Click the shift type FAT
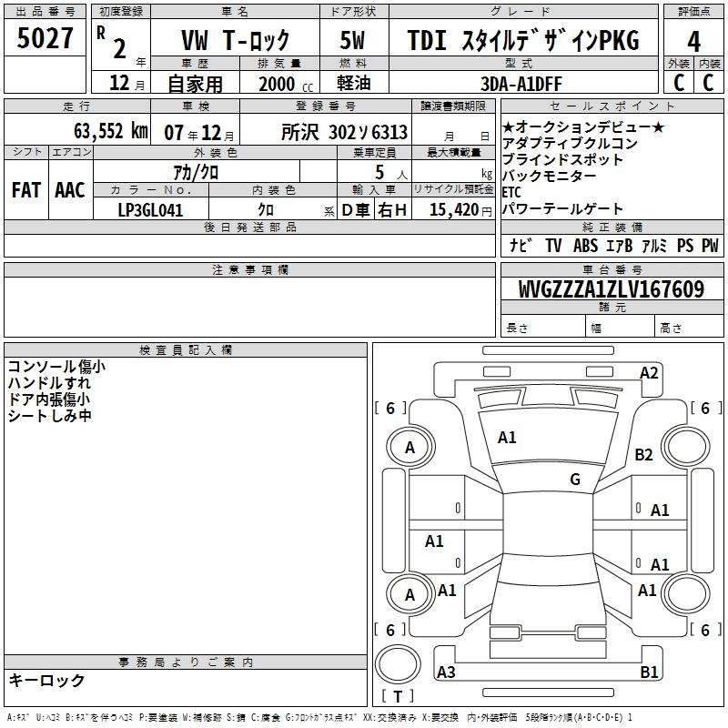Image resolution: width=728 pixels, height=728 pixels. 26,190
